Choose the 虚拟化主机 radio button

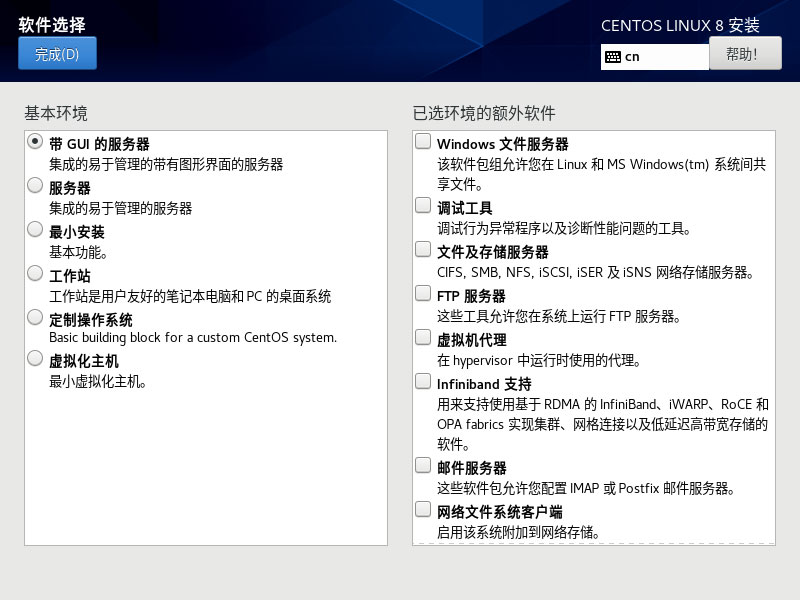35,358
